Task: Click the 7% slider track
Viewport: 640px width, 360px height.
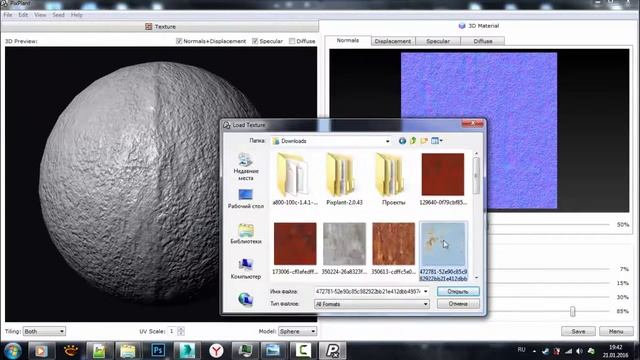Action: [549, 269]
